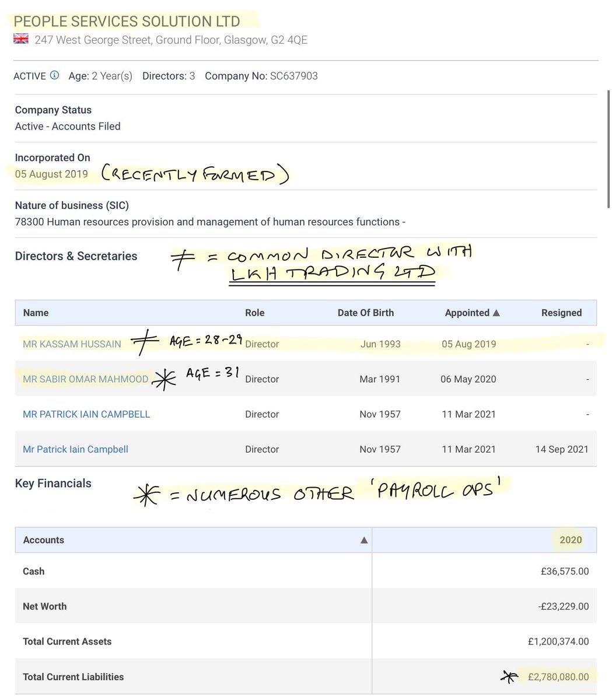This screenshot has width=612, height=700.
Task: Click the Directors & Secretaries heading
Action: click(76, 256)
